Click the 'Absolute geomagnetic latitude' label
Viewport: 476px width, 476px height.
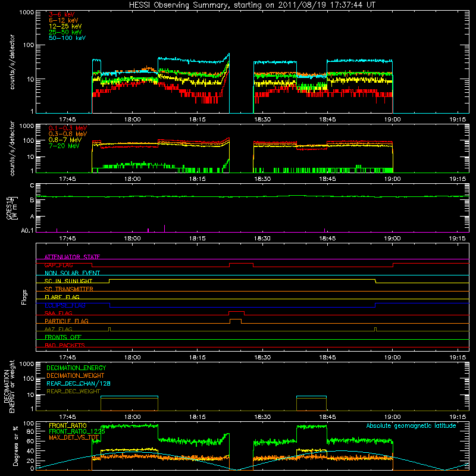(x=411, y=425)
